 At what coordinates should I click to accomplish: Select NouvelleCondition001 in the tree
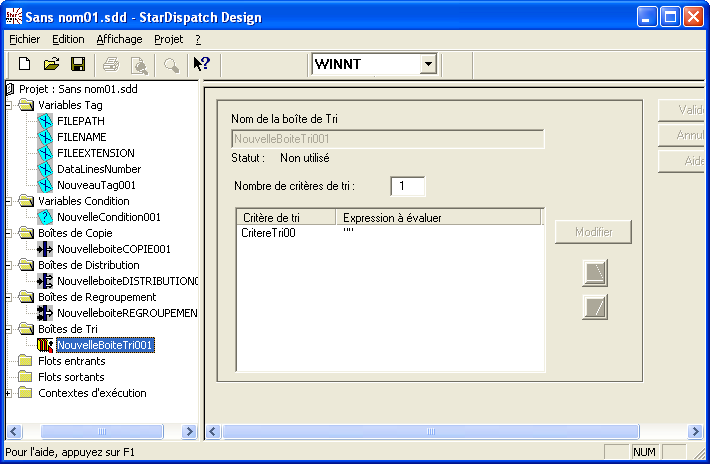[x=108, y=217]
